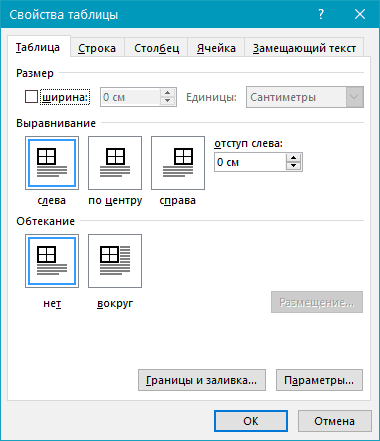The height and width of the screenshot is (441, 380).
Task: Click the width stepper down arrow
Action: pyautogui.click(x=168, y=101)
